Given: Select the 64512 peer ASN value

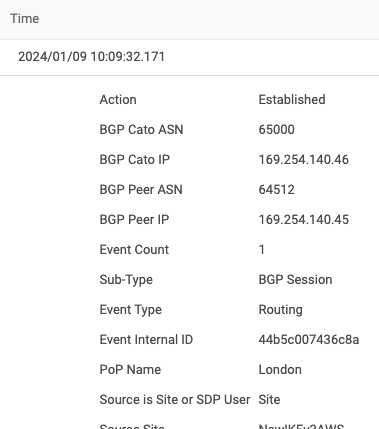Looking at the screenshot, I should tap(277, 190).
